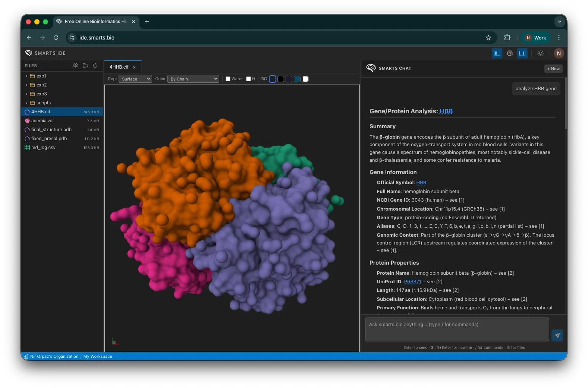
Task: Open the tab search dropdown arrow
Action: tap(559, 22)
